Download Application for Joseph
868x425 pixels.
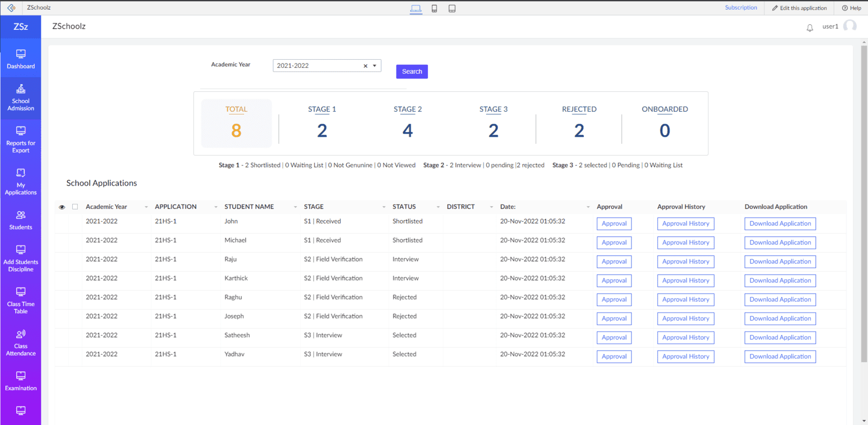pos(780,319)
